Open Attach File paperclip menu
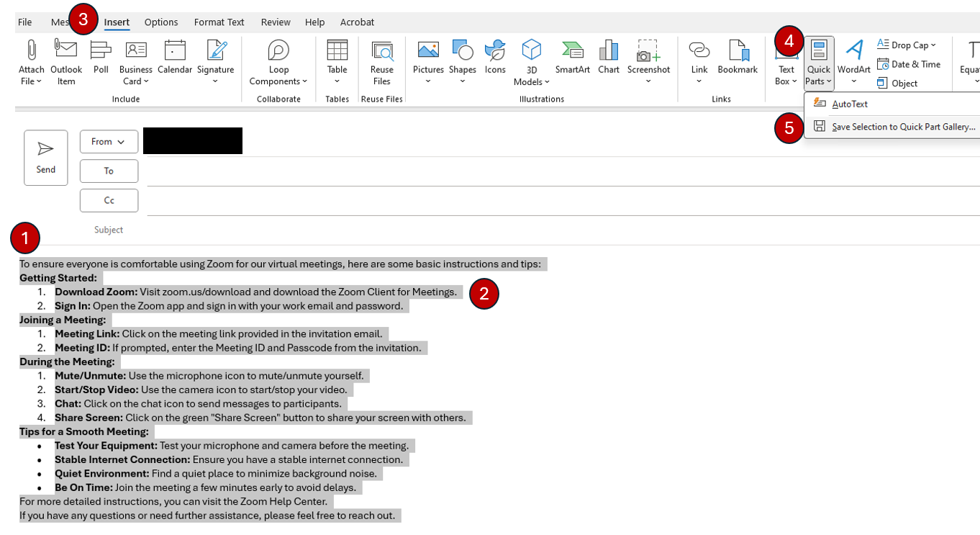 (32, 62)
